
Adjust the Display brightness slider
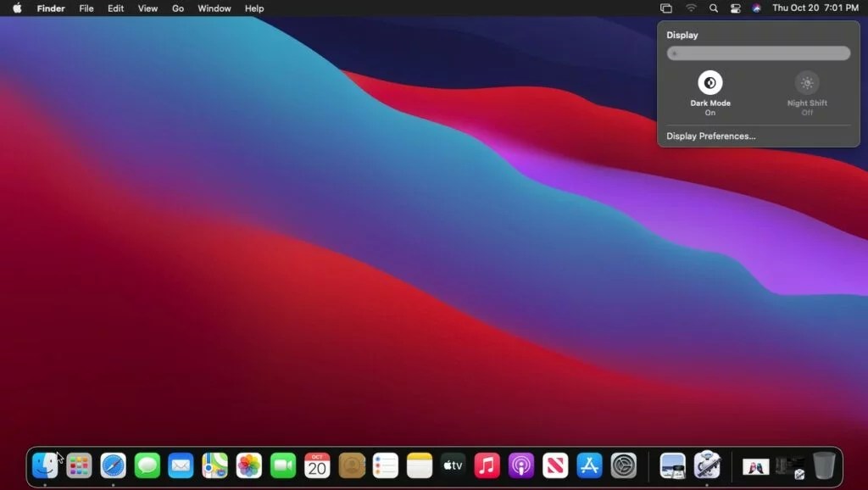[759, 53]
